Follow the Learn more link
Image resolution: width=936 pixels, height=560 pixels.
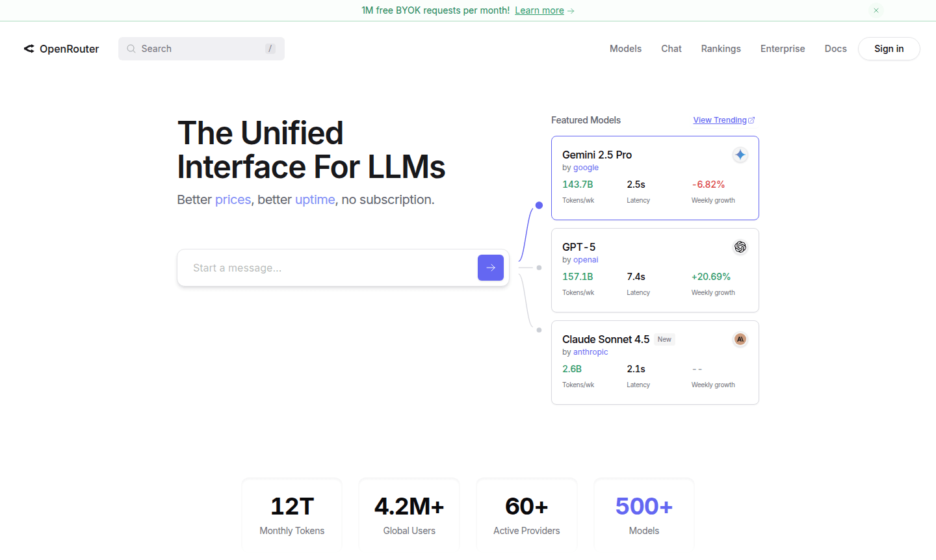[x=539, y=10]
